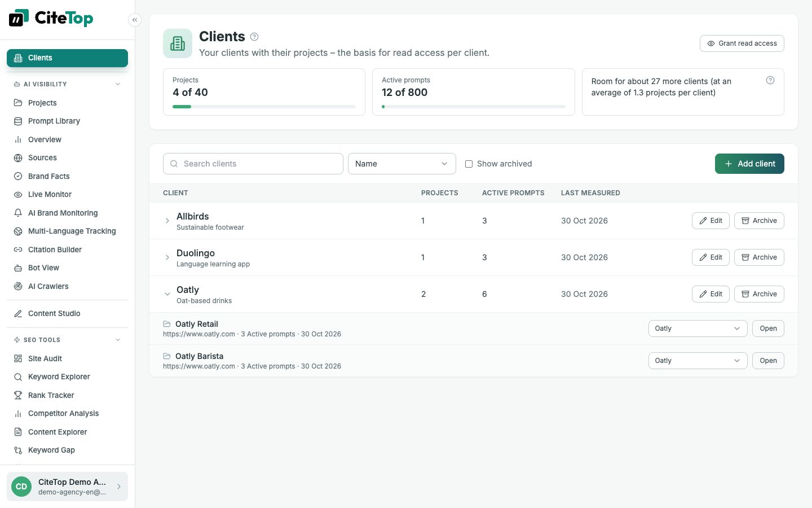Screen dimensions: 812x508
Task: Click the AI Brand Monitoring bell icon
Action: (x=18, y=213)
